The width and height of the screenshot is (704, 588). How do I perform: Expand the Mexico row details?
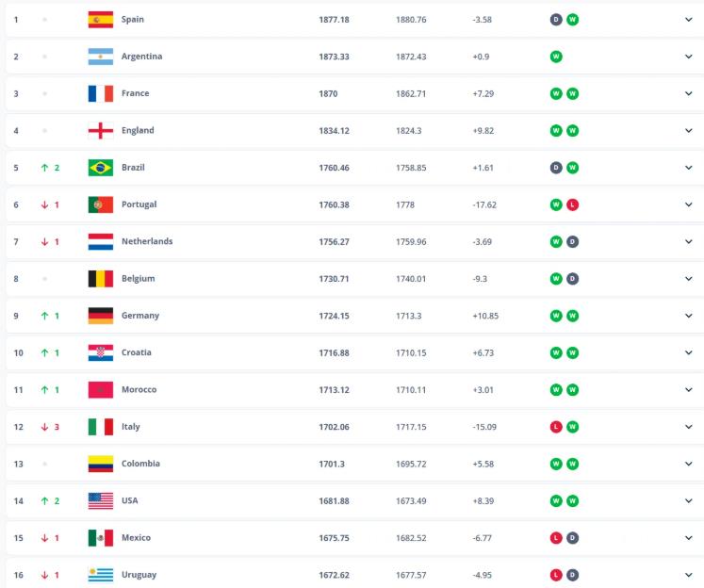tap(688, 538)
